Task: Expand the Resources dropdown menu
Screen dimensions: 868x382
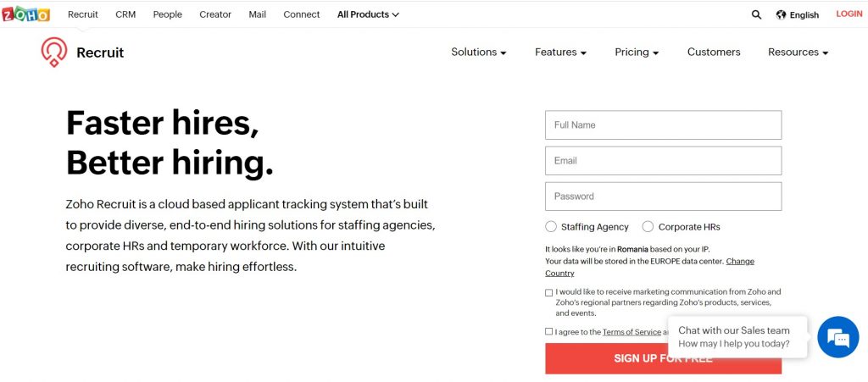Action: pos(798,52)
